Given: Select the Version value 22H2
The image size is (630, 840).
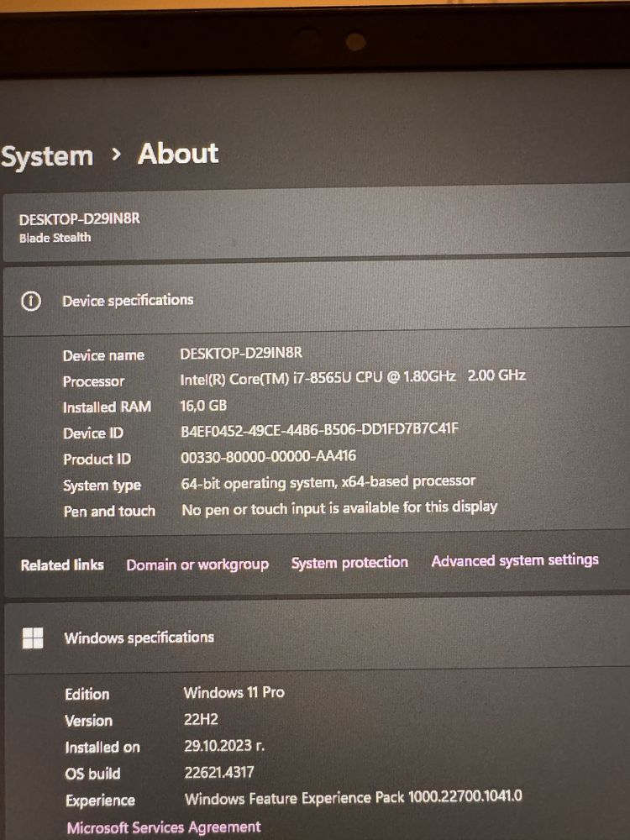Looking at the screenshot, I should point(201,720).
